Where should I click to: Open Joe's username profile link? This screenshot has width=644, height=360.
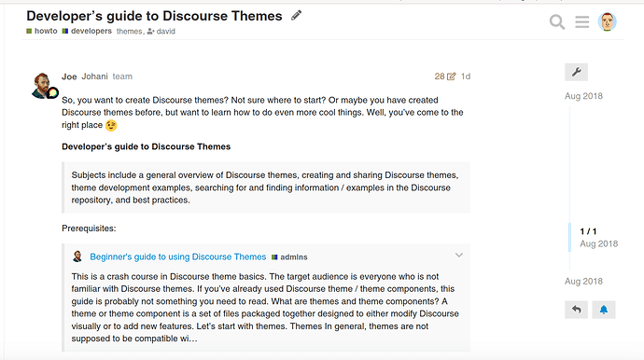pyautogui.click(x=69, y=76)
